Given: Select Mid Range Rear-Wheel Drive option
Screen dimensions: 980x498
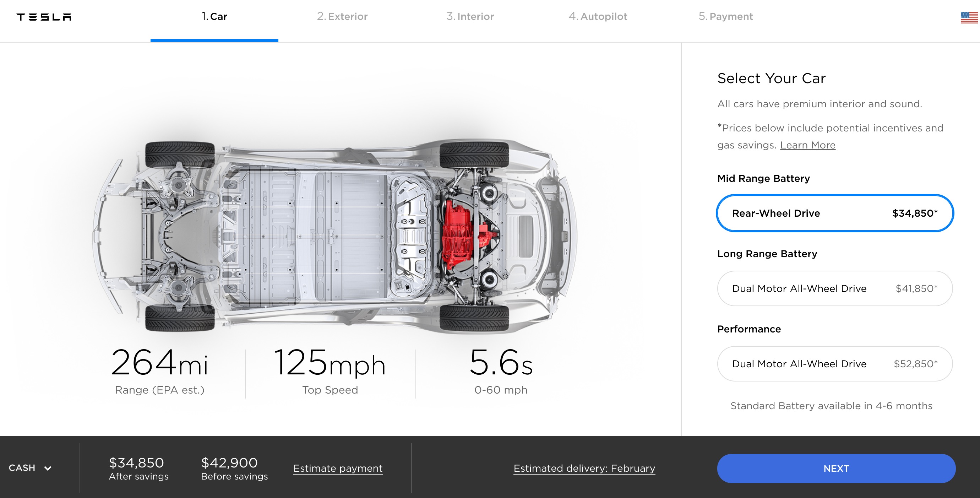Looking at the screenshot, I should (835, 213).
